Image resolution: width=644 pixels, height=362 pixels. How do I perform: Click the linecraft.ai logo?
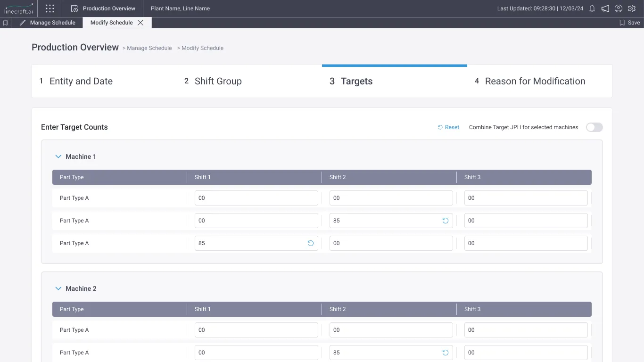(x=19, y=8)
